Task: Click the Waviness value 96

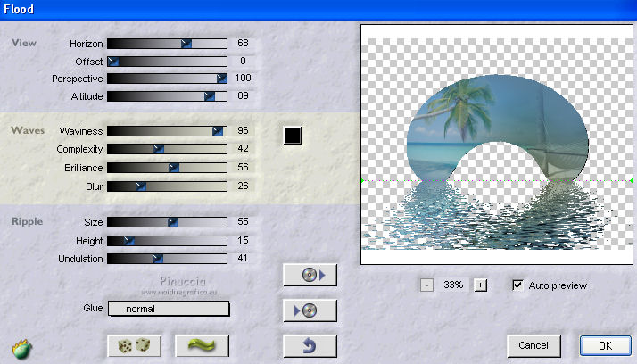Action: tap(243, 130)
